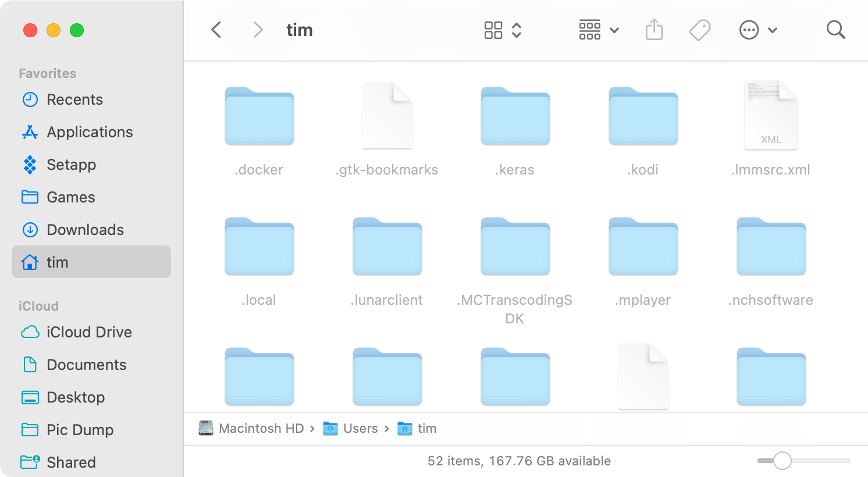Image resolution: width=868 pixels, height=477 pixels.
Task: Select the icon view button
Action: pos(493,29)
